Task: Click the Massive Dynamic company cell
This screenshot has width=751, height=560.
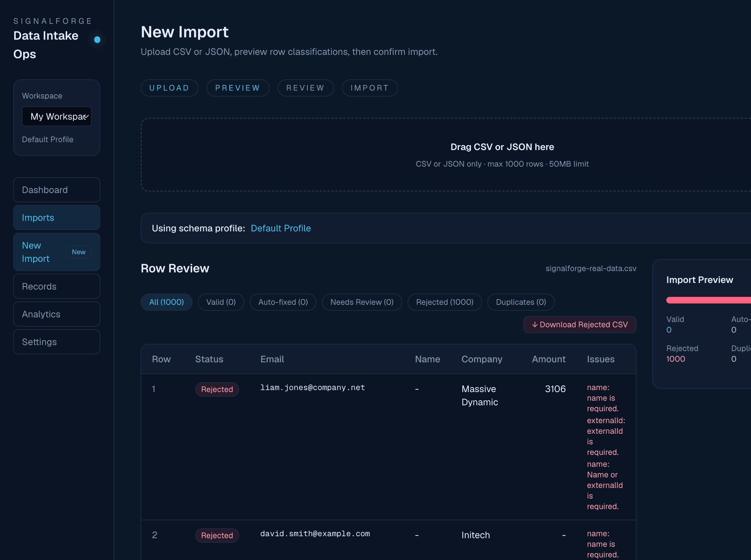Action: (x=480, y=396)
